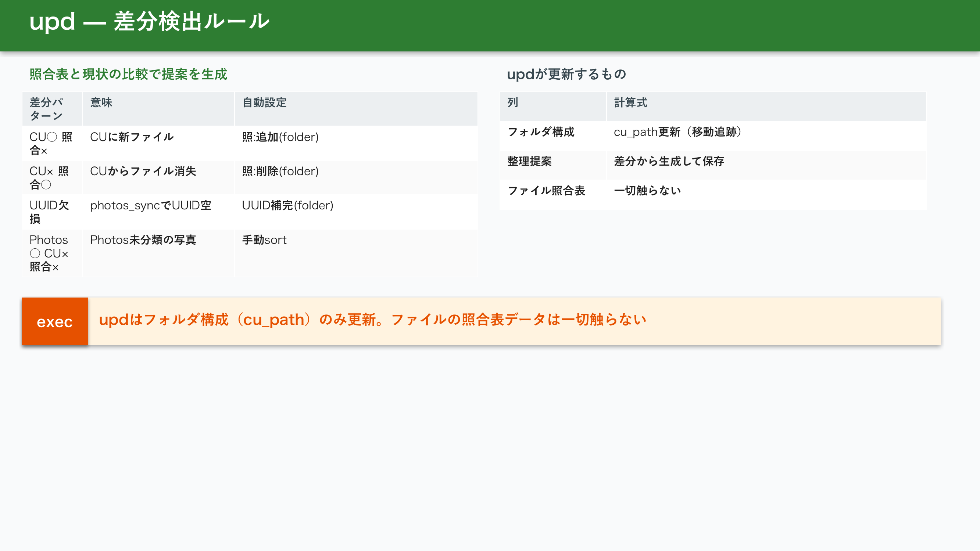The width and height of the screenshot is (980, 551).
Task: Select the '意味' column header
Action: click(101, 103)
